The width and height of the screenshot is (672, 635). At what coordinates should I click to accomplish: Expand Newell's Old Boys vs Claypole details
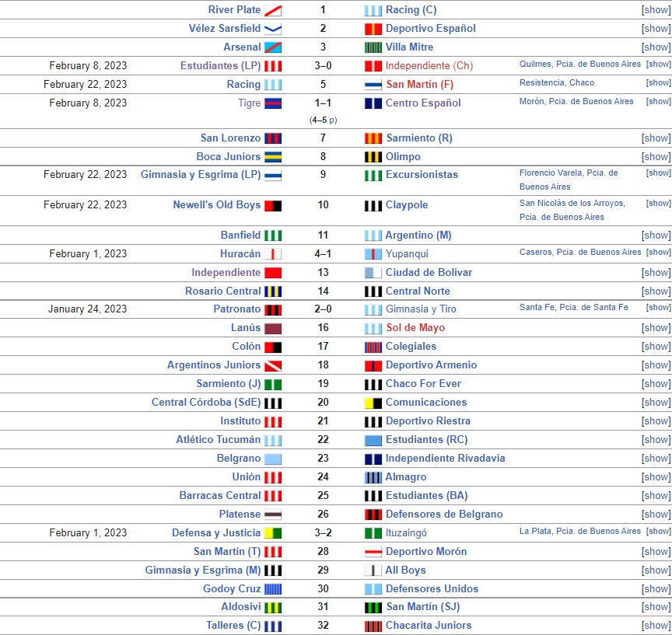coord(659,204)
